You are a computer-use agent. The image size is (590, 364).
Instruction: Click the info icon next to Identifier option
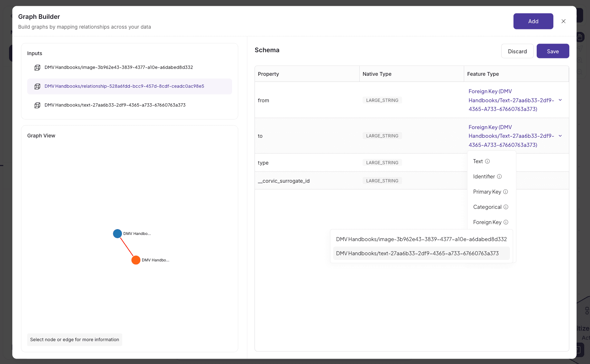(x=499, y=177)
